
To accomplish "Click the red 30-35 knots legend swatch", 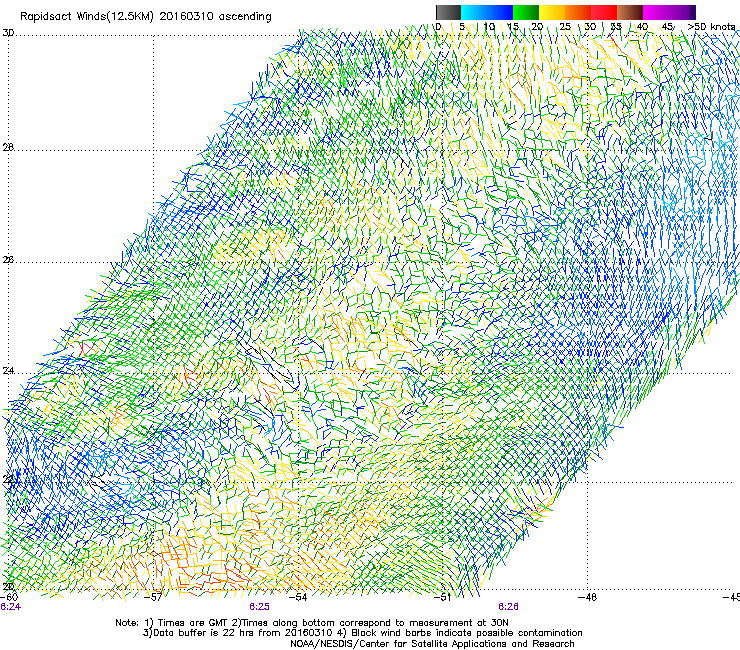I will point(604,12).
